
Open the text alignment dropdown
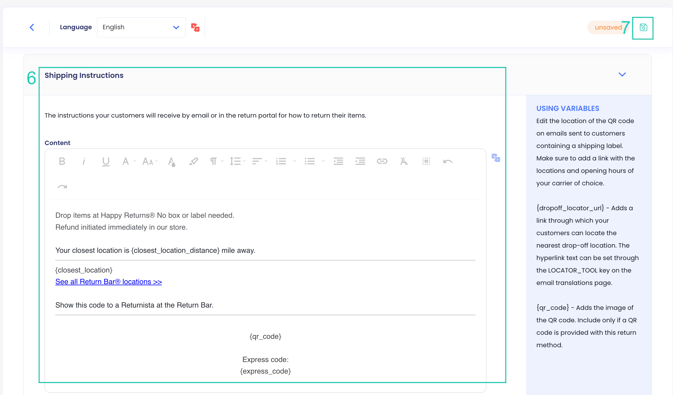tap(259, 161)
